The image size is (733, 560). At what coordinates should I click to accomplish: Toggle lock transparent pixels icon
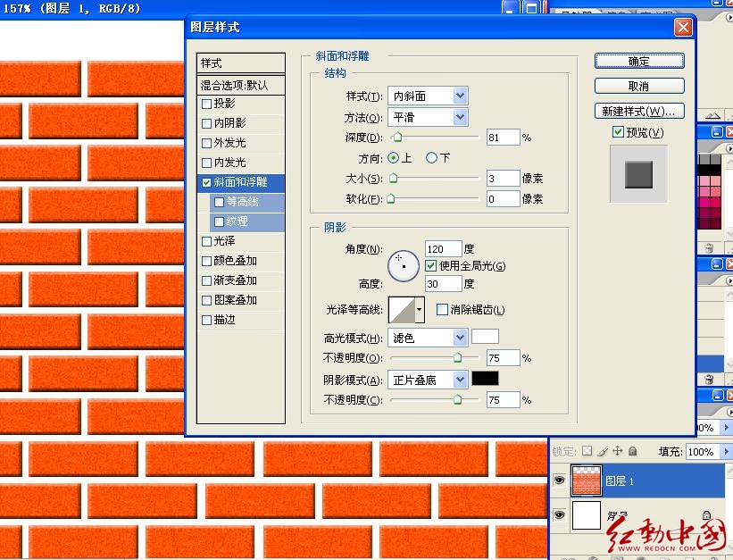click(x=587, y=451)
